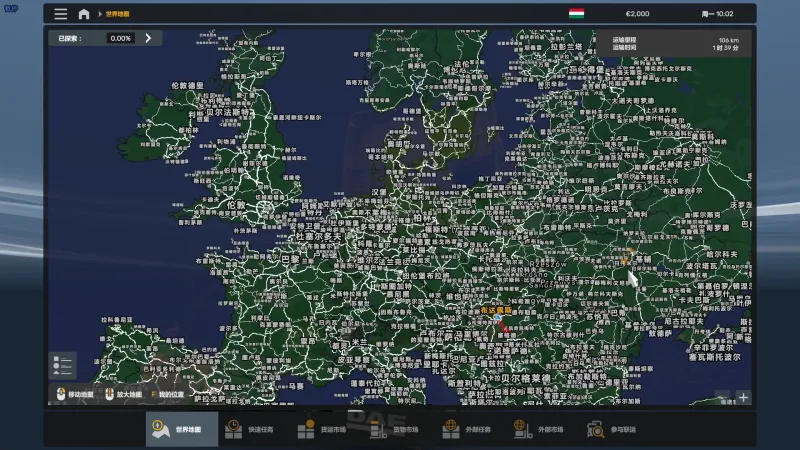The image size is (800, 450).
Task: Open the 外部市场 tab
Action: [x=544, y=429]
